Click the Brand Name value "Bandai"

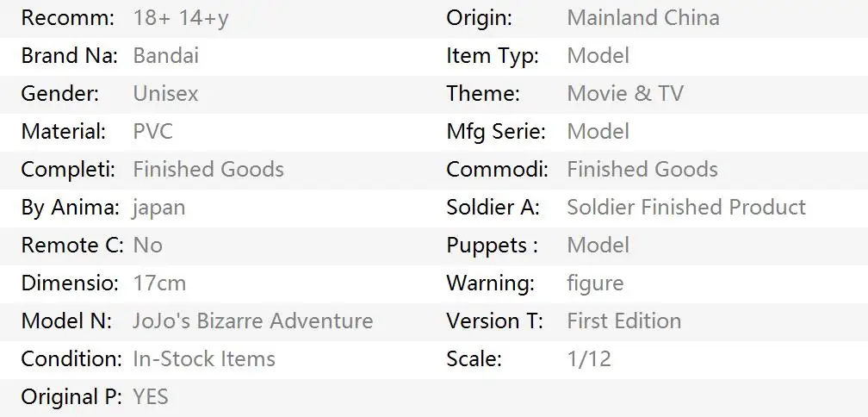point(165,56)
